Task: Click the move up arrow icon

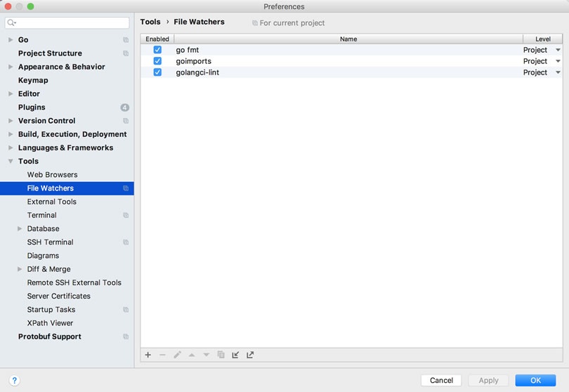Action: [x=192, y=355]
